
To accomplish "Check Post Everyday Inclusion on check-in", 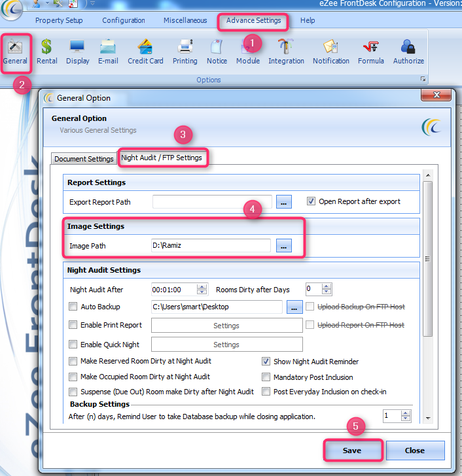I will click(266, 392).
